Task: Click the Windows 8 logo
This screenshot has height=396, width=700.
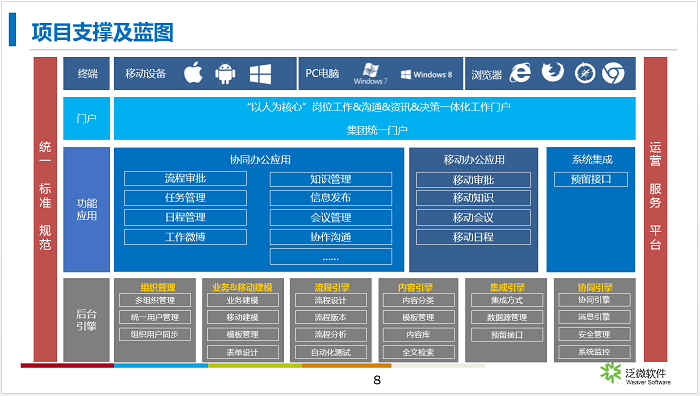Action: tap(426, 75)
